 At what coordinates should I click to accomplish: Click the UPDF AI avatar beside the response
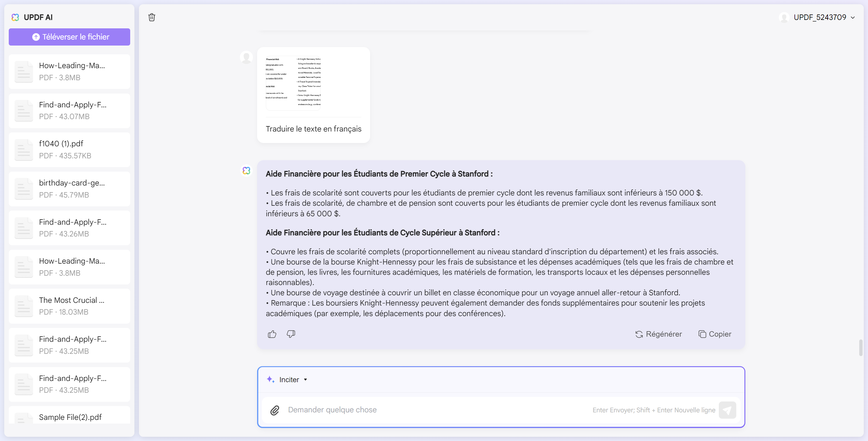[x=246, y=170]
